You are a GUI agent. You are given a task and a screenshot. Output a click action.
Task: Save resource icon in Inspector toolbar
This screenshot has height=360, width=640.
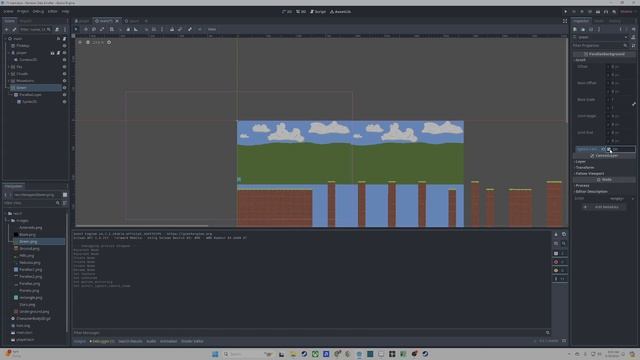[x=591, y=29]
